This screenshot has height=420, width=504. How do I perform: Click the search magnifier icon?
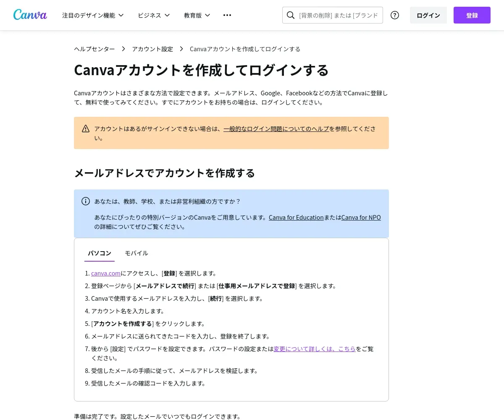click(291, 15)
